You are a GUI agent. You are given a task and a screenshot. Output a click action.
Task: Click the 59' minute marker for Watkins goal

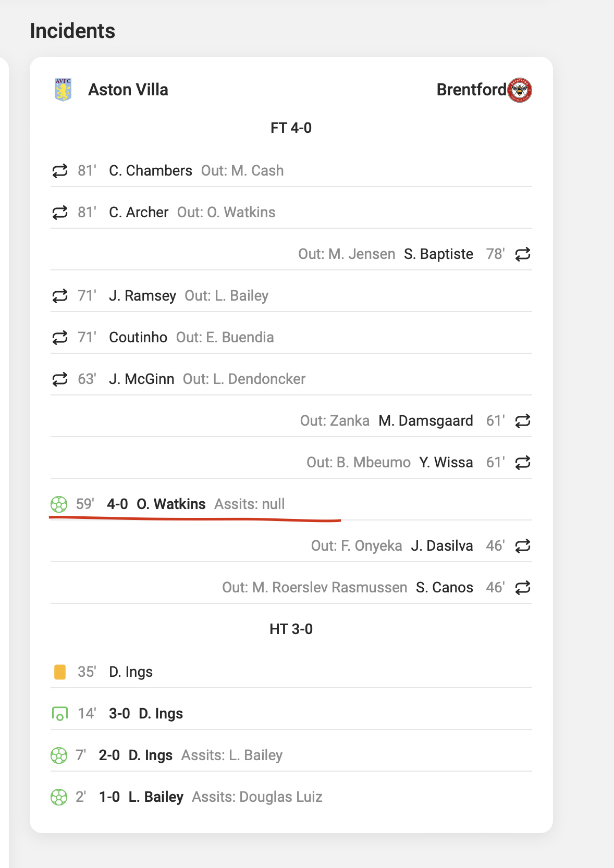tap(84, 504)
